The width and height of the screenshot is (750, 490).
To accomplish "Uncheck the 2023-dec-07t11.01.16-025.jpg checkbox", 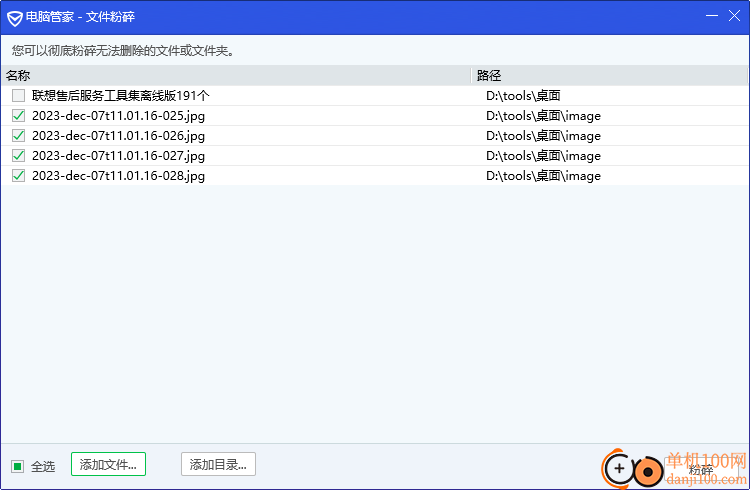I will pyautogui.click(x=19, y=116).
